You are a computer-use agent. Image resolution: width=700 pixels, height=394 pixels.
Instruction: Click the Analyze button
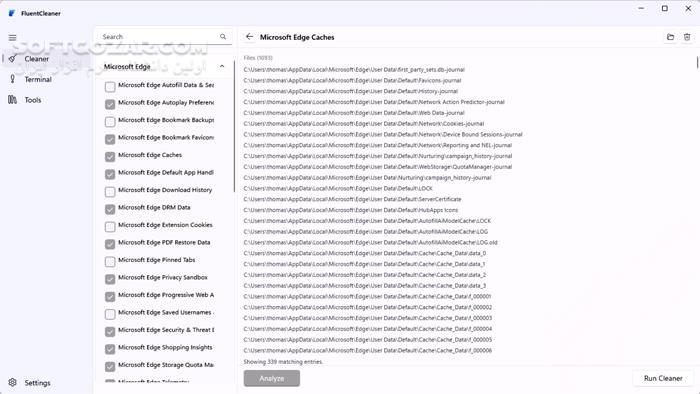[x=271, y=378]
